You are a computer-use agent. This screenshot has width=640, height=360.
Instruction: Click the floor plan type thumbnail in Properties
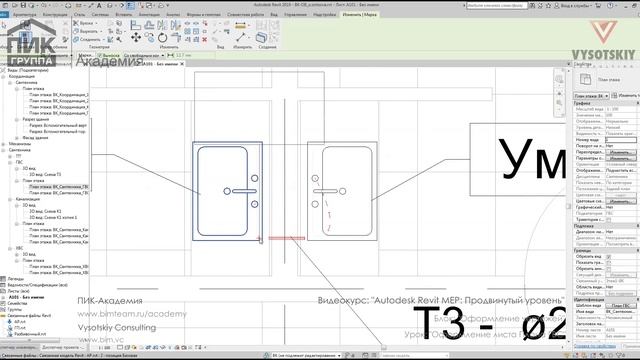tap(585, 80)
